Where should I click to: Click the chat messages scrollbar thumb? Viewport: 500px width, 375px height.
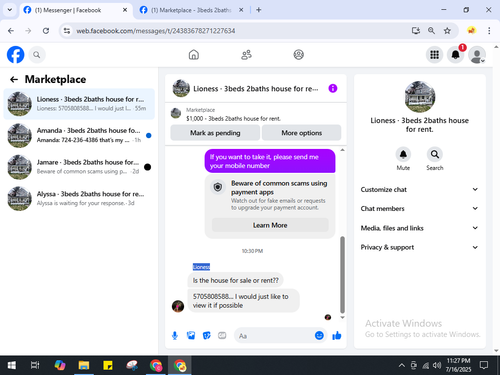[x=342, y=274]
